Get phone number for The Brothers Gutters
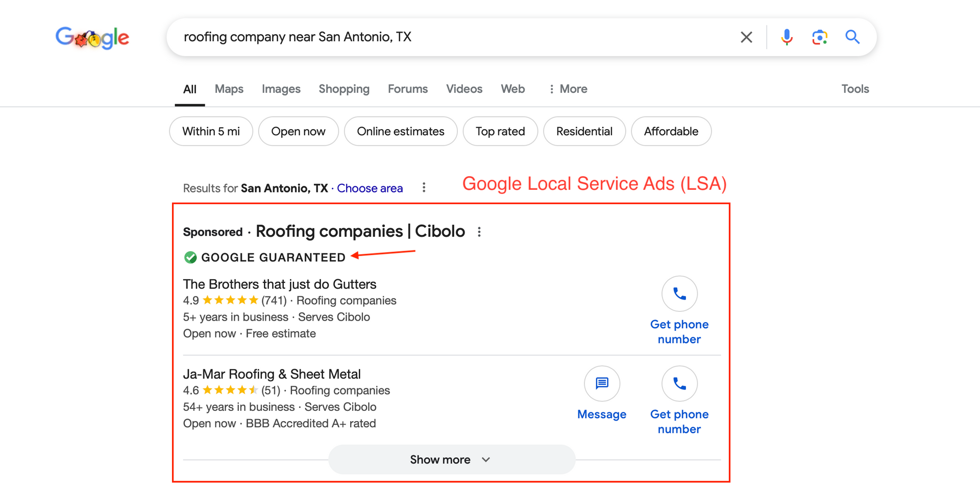980x491 pixels. pyautogui.click(x=679, y=331)
